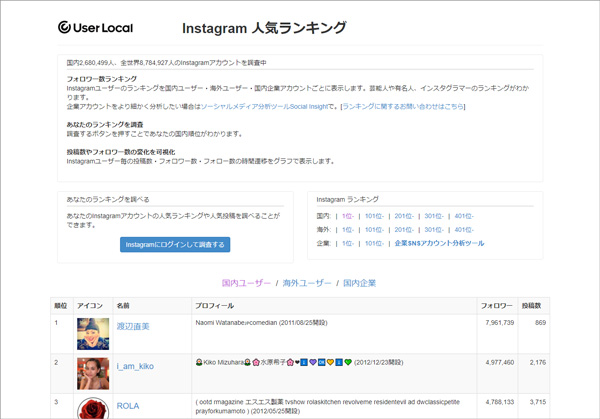Open the ranking inquiry link
The width and height of the screenshot is (600, 419).
[403, 106]
